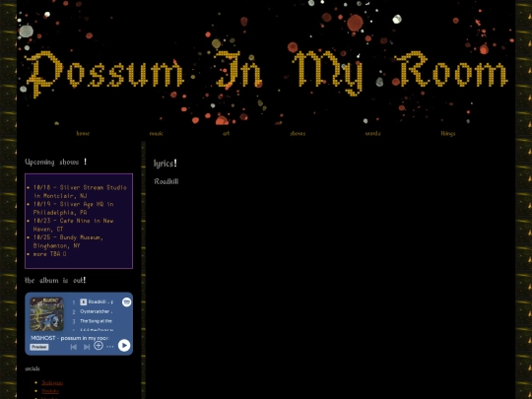The image size is (532, 399).
Task: Click the album is out heading
Action: [x=55, y=280]
